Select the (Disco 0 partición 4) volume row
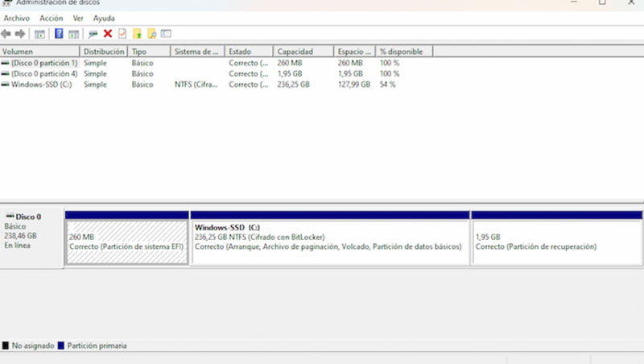This screenshot has width=644, height=364. [217, 73]
